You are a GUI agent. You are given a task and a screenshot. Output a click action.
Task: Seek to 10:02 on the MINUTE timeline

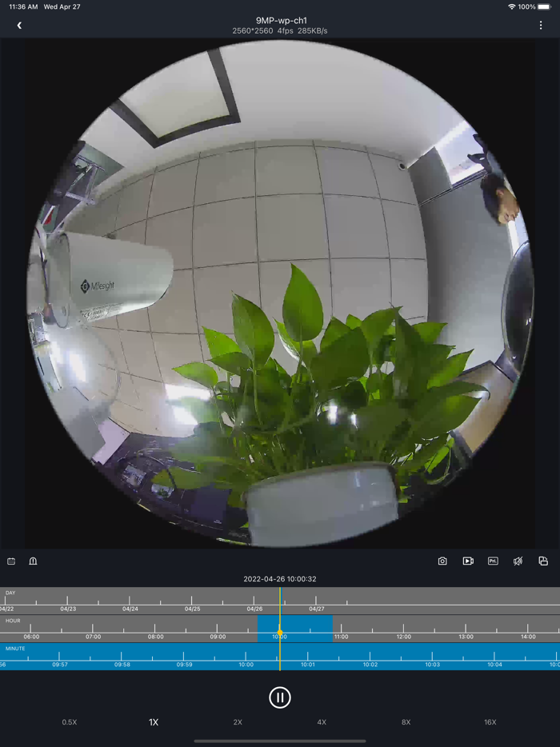[370, 664]
